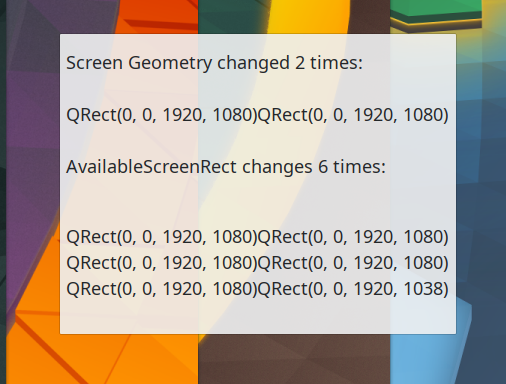
Task: Click the left QRect in the second AvailableScreenRect row
Action: pos(162,263)
